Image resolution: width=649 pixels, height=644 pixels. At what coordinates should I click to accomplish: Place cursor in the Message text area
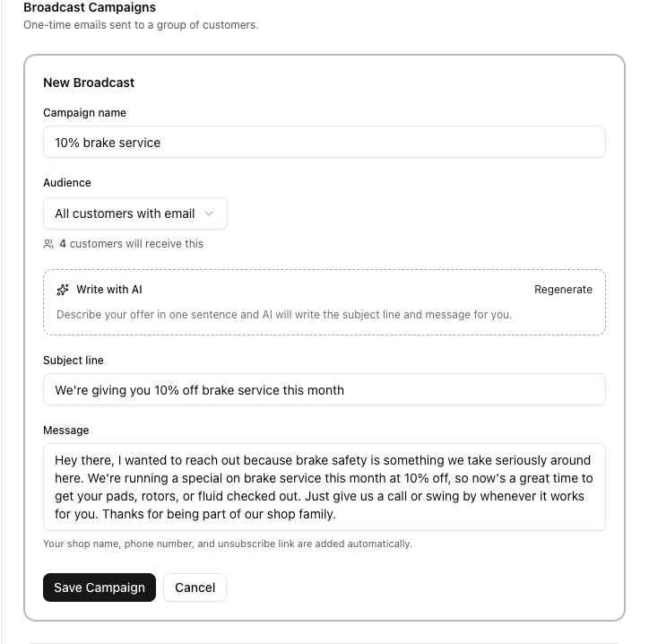(x=324, y=487)
